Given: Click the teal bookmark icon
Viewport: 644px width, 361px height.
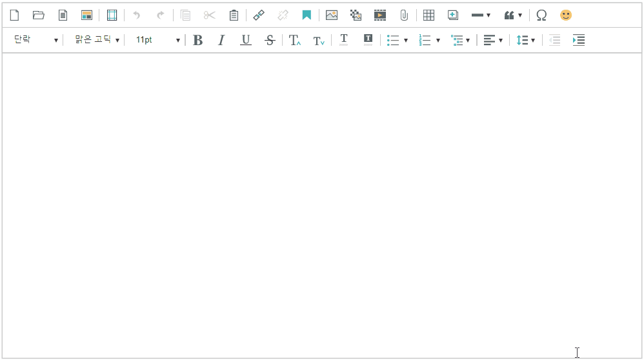Looking at the screenshot, I should [x=307, y=15].
